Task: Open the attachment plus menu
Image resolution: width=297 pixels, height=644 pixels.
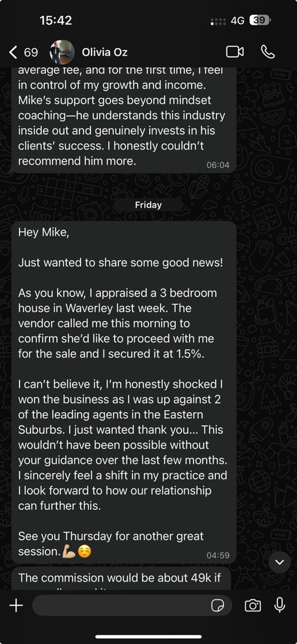Action: click(x=16, y=605)
